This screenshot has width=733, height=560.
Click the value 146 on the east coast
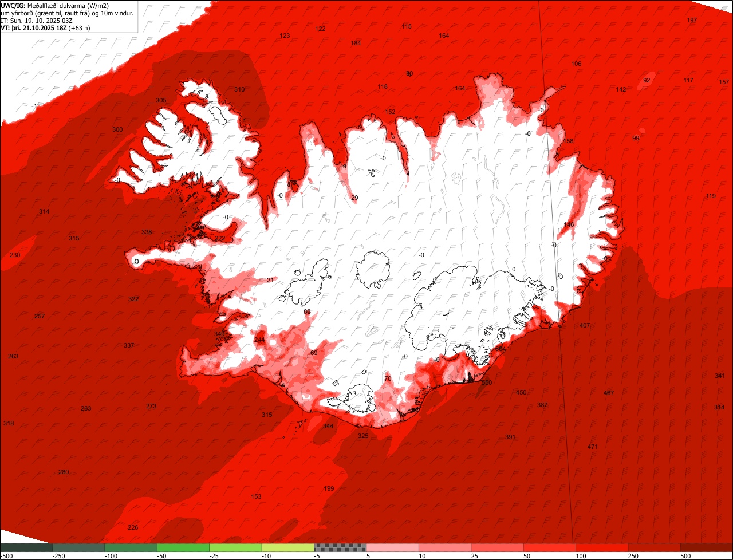[569, 224]
